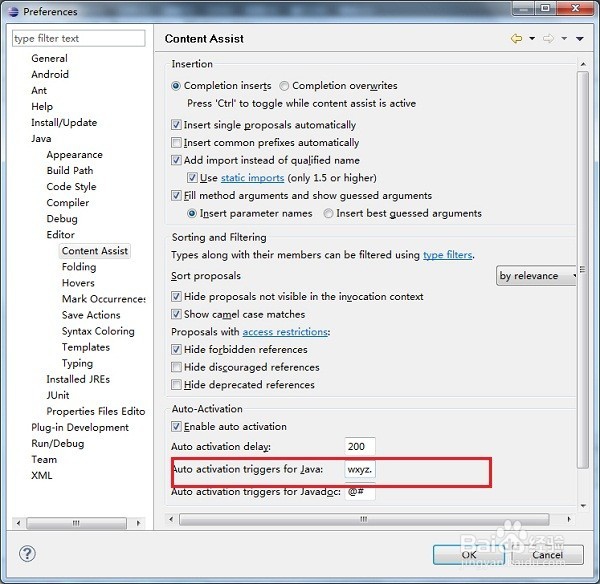Toggle Show camel case matches
Screen dimensions: 600x584
tap(176, 314)
